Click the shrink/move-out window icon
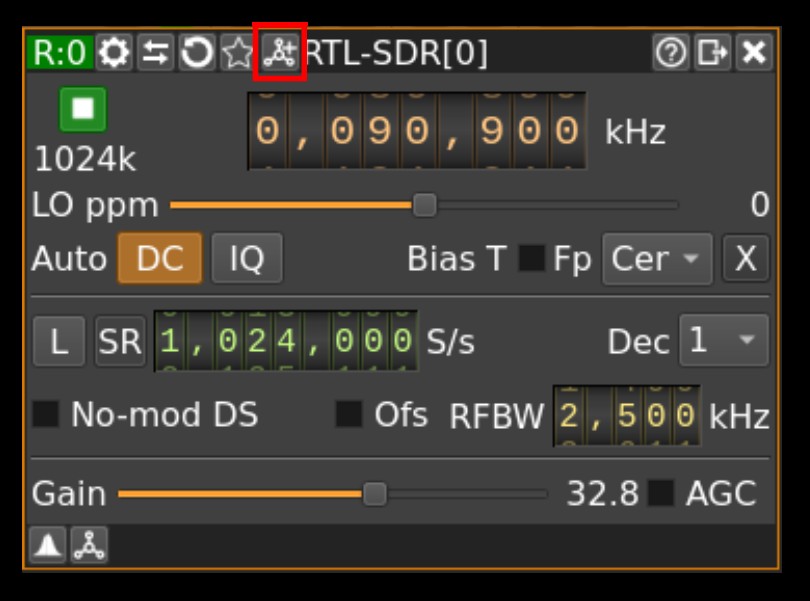 click(x=712, y=52)
